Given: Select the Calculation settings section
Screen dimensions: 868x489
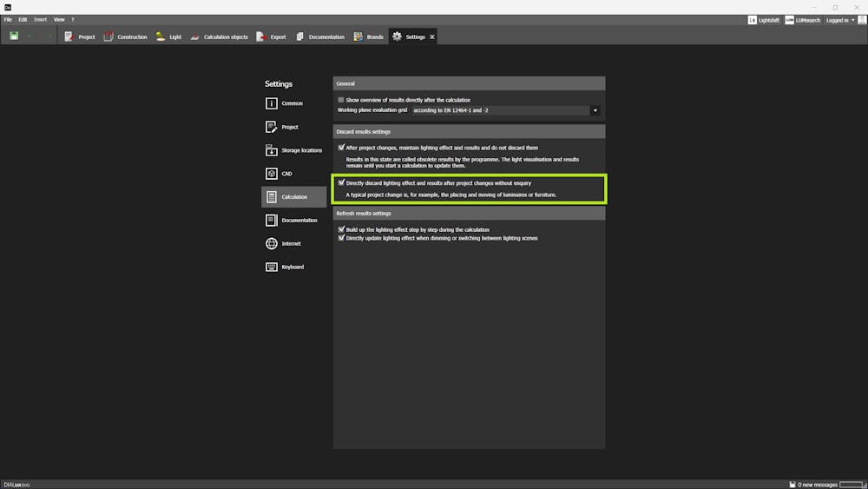Looking at the screenshot, I should [294, 196].
